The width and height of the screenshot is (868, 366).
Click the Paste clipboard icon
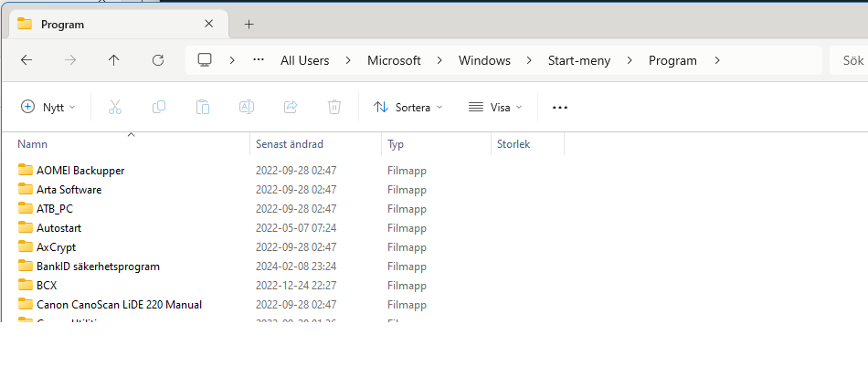tap(203, 108)
